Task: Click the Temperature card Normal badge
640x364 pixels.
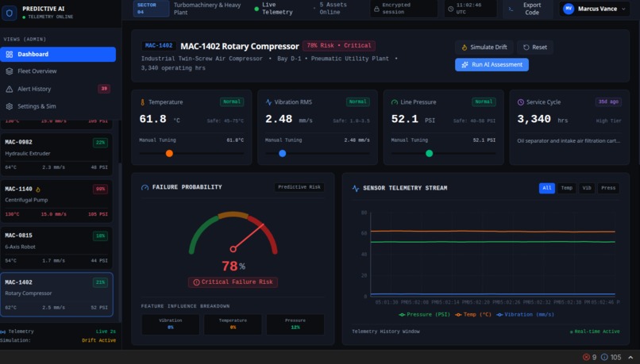Action: (x=232, y=102)
